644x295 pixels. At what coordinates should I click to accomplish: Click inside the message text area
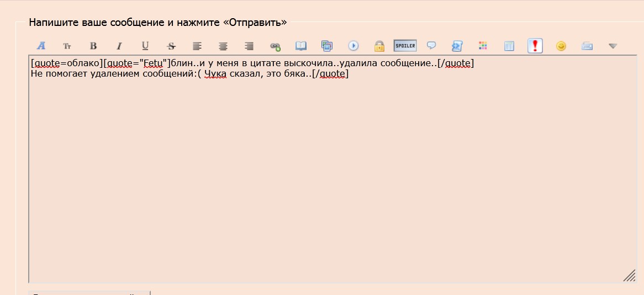point(332,169)
